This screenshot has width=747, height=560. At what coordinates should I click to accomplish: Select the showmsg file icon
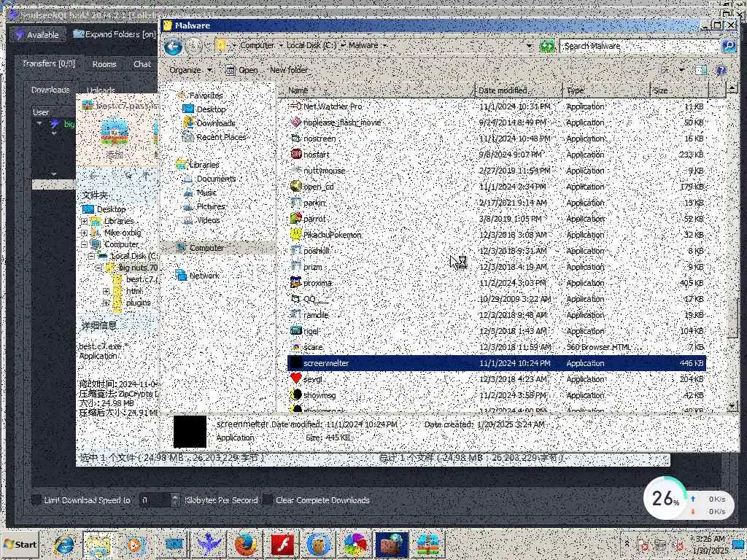[x=296, y=394]
